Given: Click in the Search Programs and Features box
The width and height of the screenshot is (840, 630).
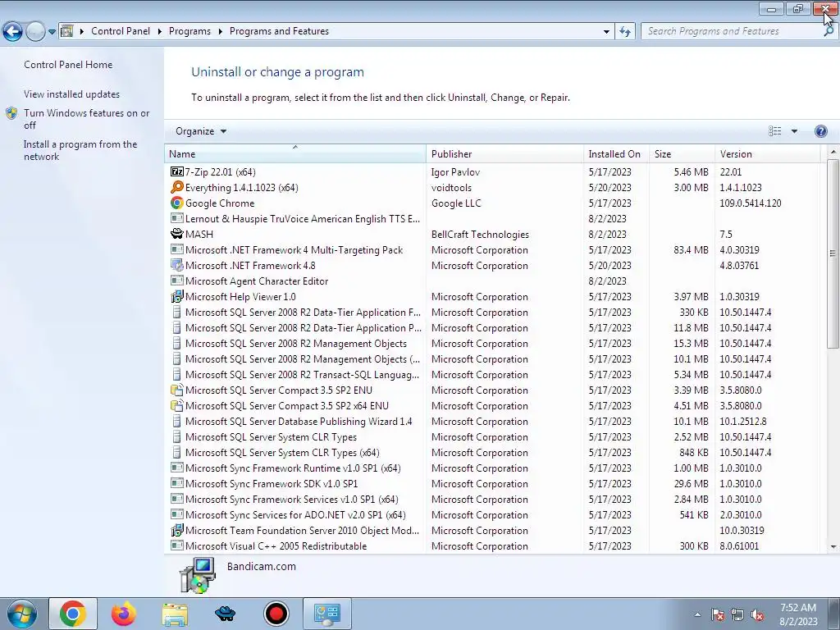Looking at the screenshot, I should (x=731, y=31).
